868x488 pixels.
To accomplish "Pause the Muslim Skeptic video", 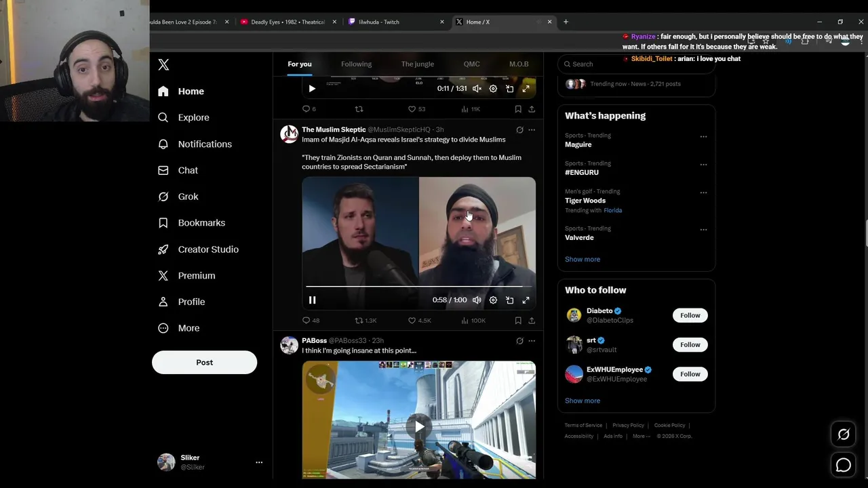I will click(x=312, y=300).
